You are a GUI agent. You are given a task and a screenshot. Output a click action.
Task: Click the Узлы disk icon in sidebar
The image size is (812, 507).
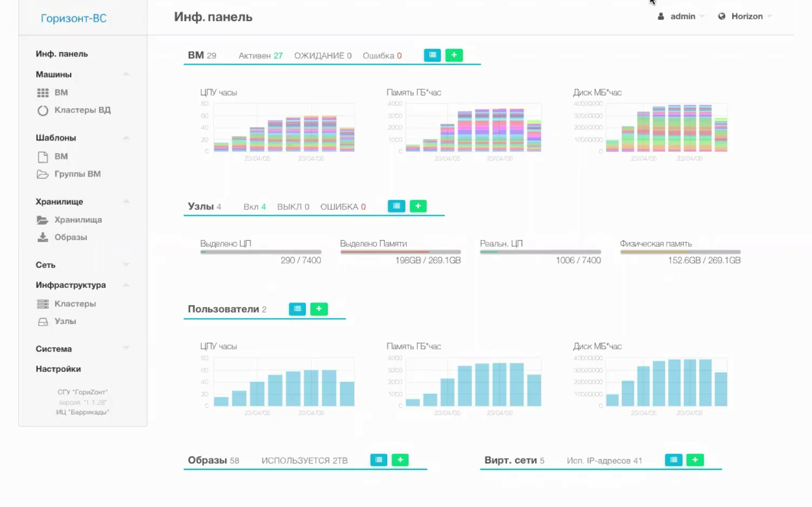pyautogui.click(x=43, y=322)
